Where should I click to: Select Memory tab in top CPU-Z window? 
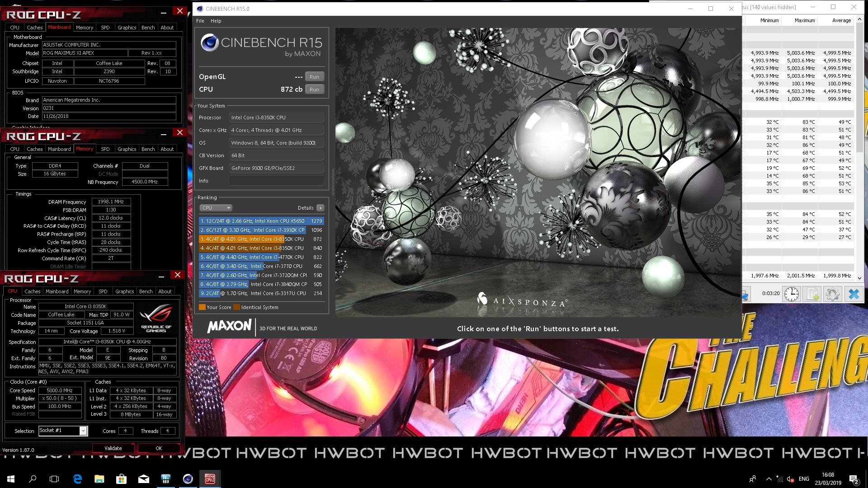click(85, 28)
